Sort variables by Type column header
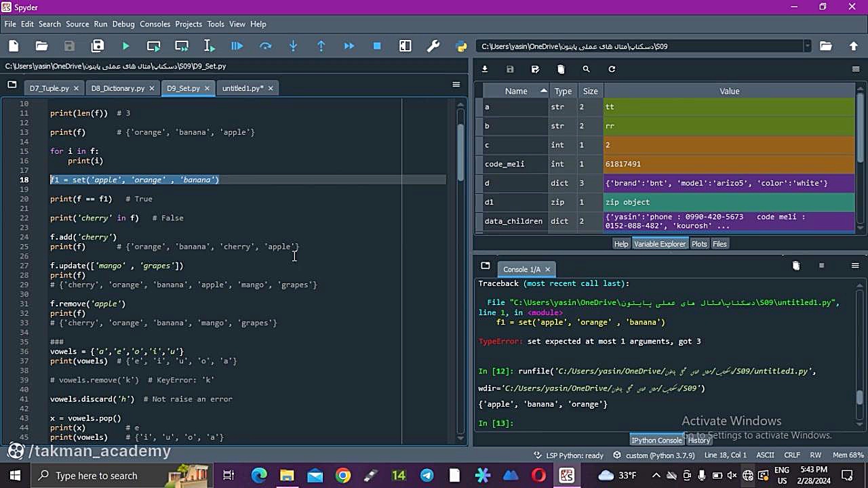The width and height of the screenshot is (868, 488). (x=563, y=91)
